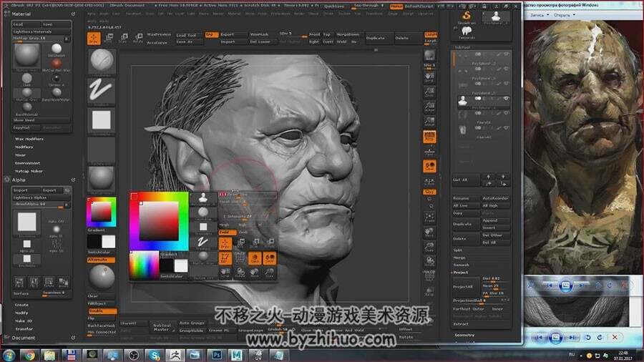The height and width of the screenshot is (362, 644).
Task: Open Photoshop from the taskbar
Action: (x=216, y=355)
